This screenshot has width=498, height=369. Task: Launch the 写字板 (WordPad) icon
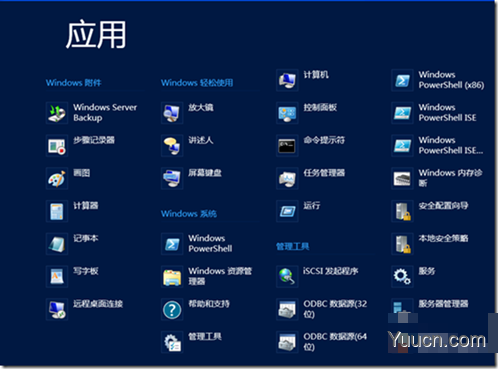tap(57, 276)
